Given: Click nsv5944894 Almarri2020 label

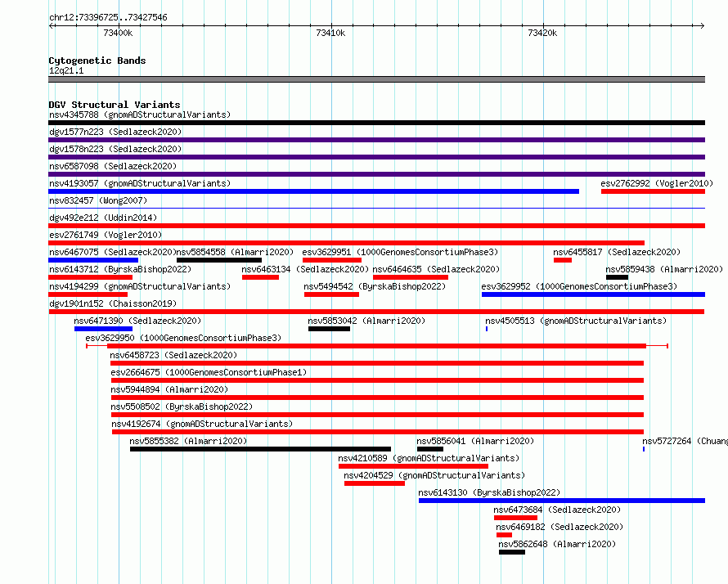Looking at the screenshot, I should (x=169, y=389).
